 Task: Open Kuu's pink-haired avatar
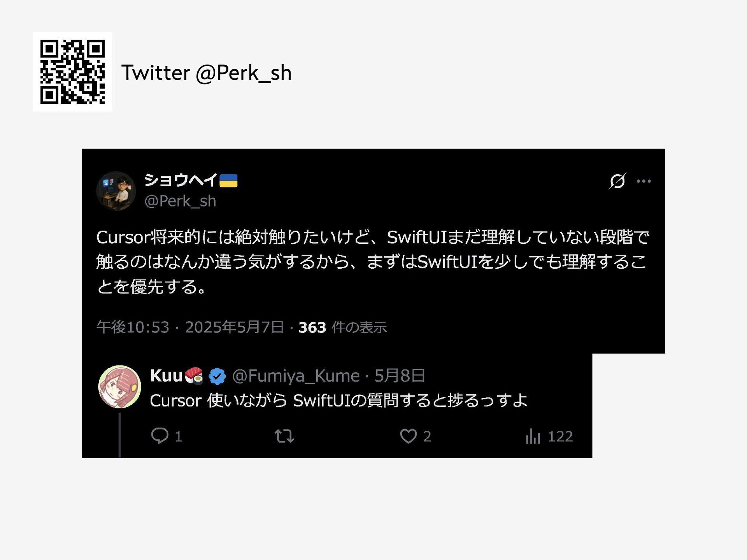[119, 387]
